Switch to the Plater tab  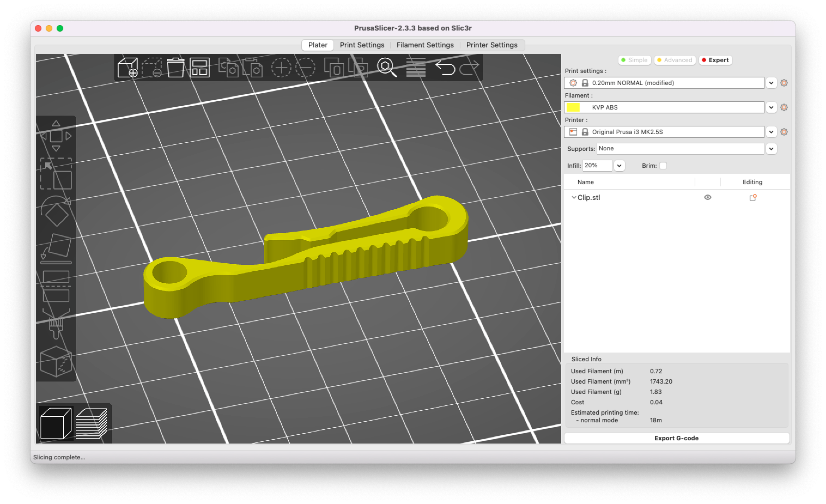click(x=317, y=45)
